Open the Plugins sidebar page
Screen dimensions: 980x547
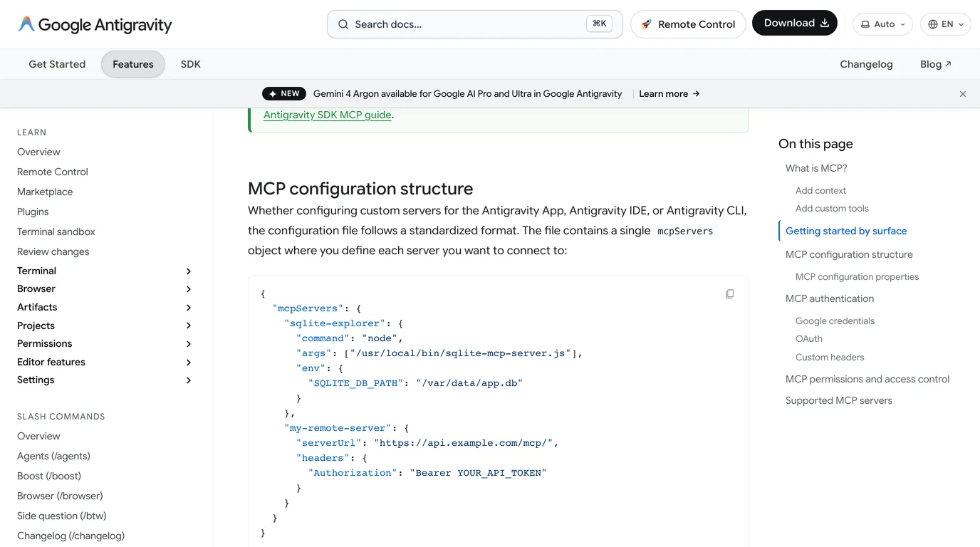point(33,212)
